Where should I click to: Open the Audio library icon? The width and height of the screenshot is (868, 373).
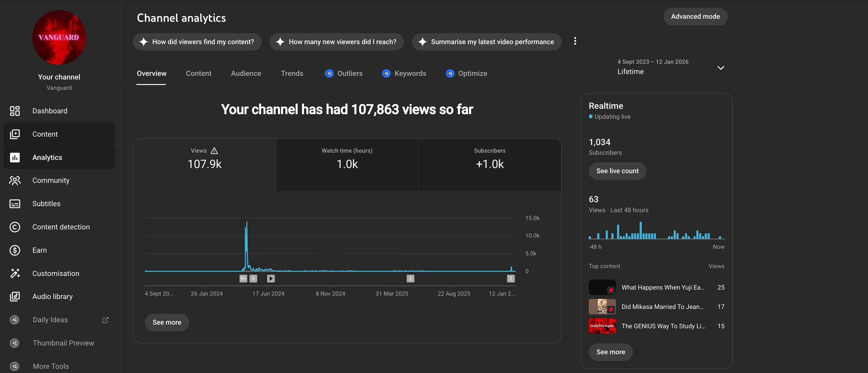15,297
